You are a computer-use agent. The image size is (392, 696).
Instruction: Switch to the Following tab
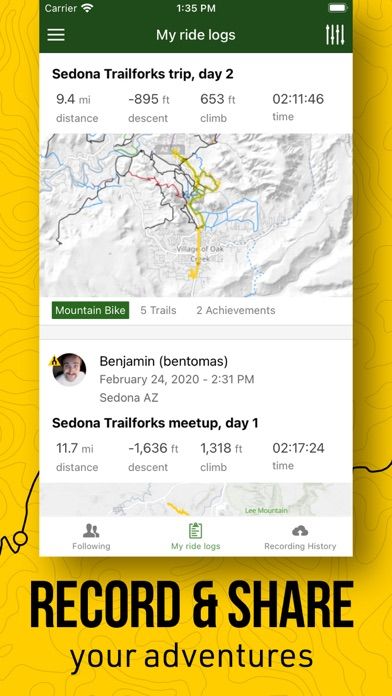point(91,537)
